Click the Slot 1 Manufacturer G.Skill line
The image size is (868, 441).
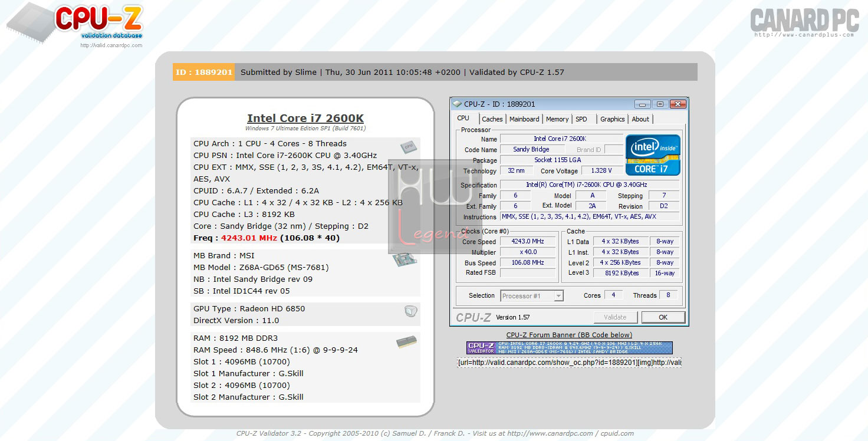[x=248, y=374]
